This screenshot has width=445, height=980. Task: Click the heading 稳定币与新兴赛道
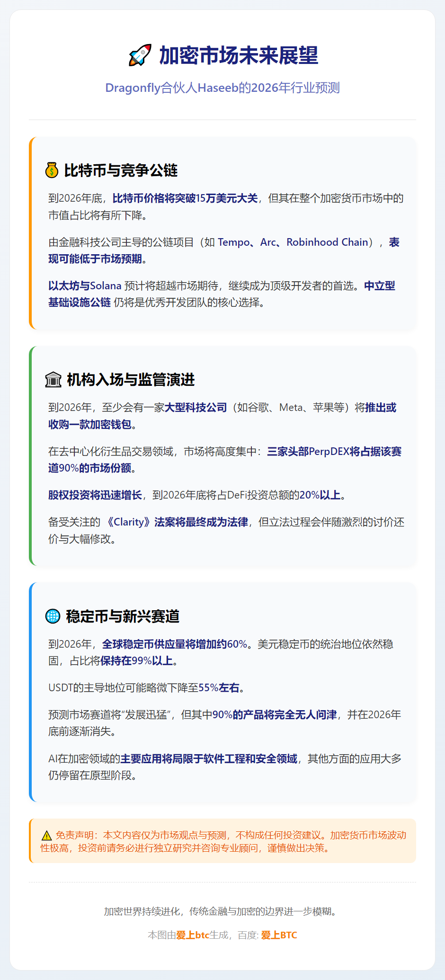123,616
